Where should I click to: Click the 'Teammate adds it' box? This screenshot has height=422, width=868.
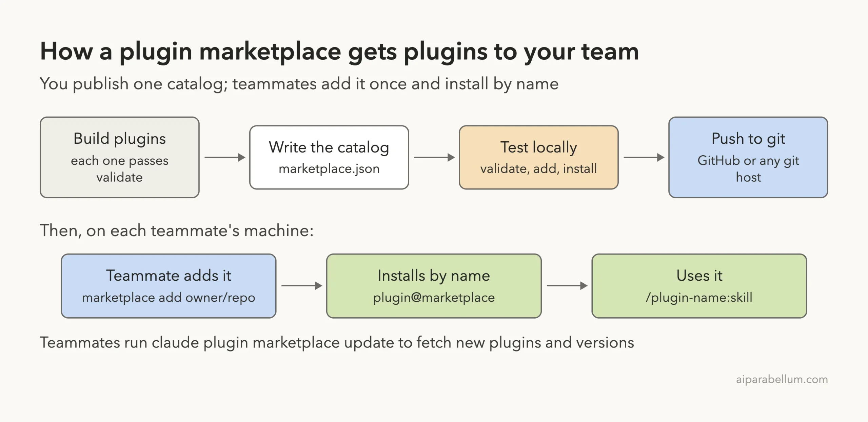click(169, 286)
